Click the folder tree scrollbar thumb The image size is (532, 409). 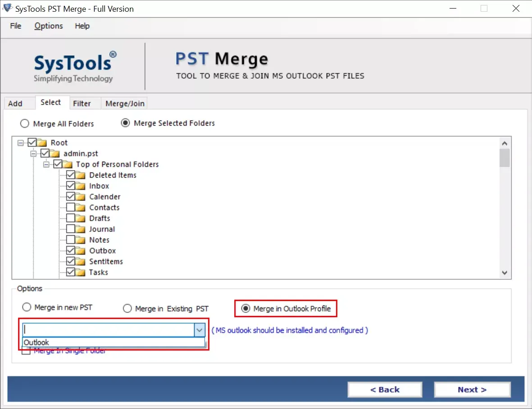505,158
